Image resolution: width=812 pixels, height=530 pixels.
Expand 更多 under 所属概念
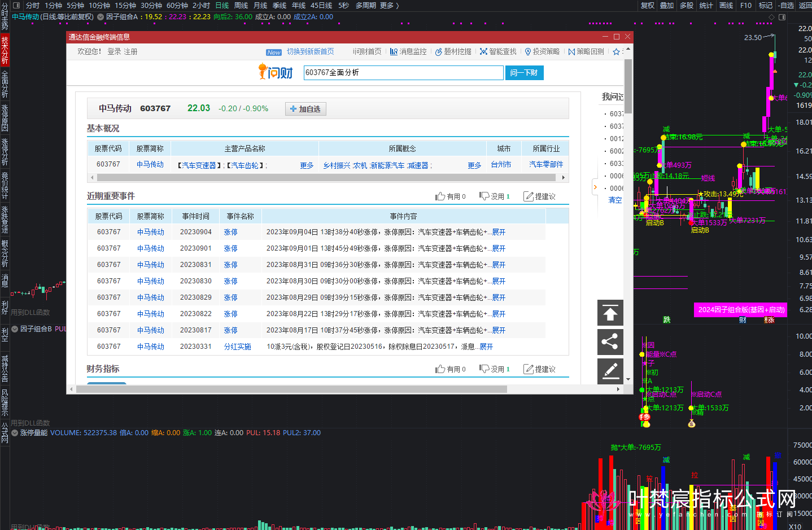coord(474,165)
